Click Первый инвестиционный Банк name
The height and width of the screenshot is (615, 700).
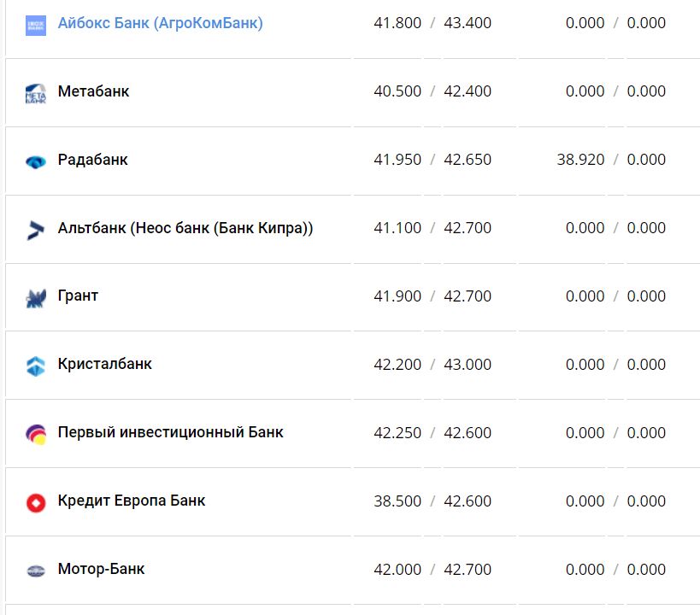click(170, 433)
